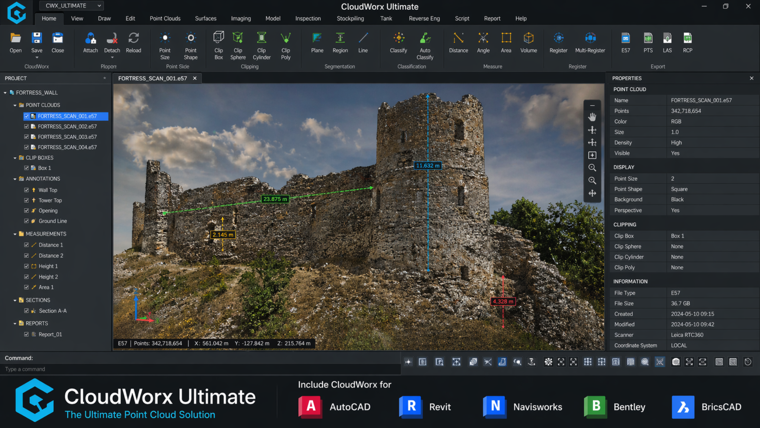Adjust Point Size tool in ribbon

165,38
